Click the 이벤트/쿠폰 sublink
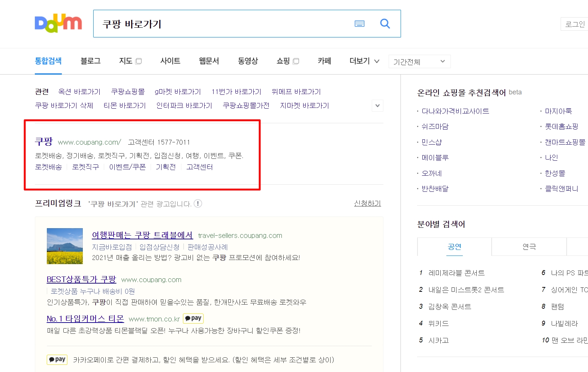 127,167
